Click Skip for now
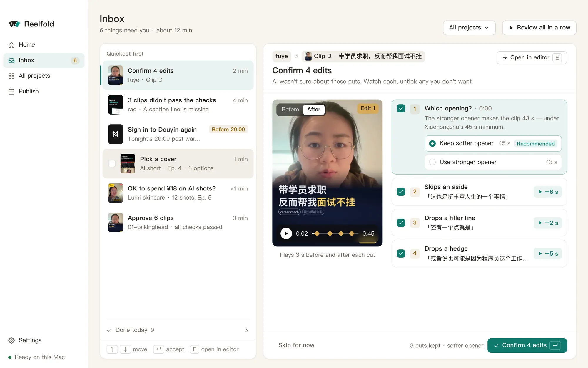Viewport: 588px width, 368px height. coord(296,345)
